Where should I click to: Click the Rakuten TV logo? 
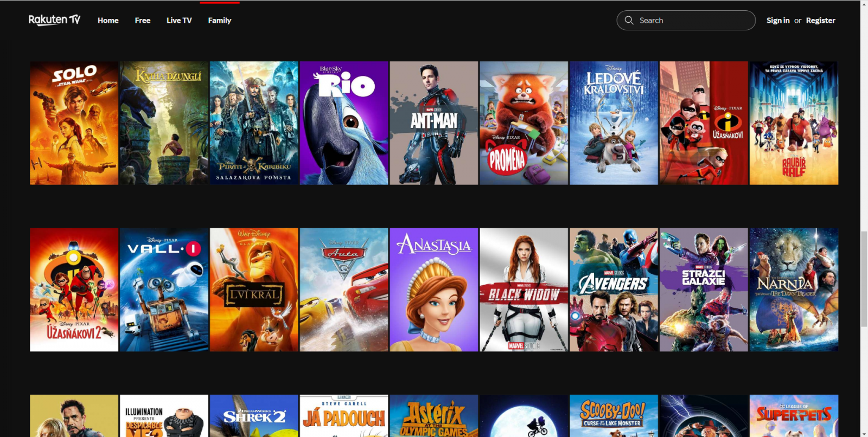(54, 20)
